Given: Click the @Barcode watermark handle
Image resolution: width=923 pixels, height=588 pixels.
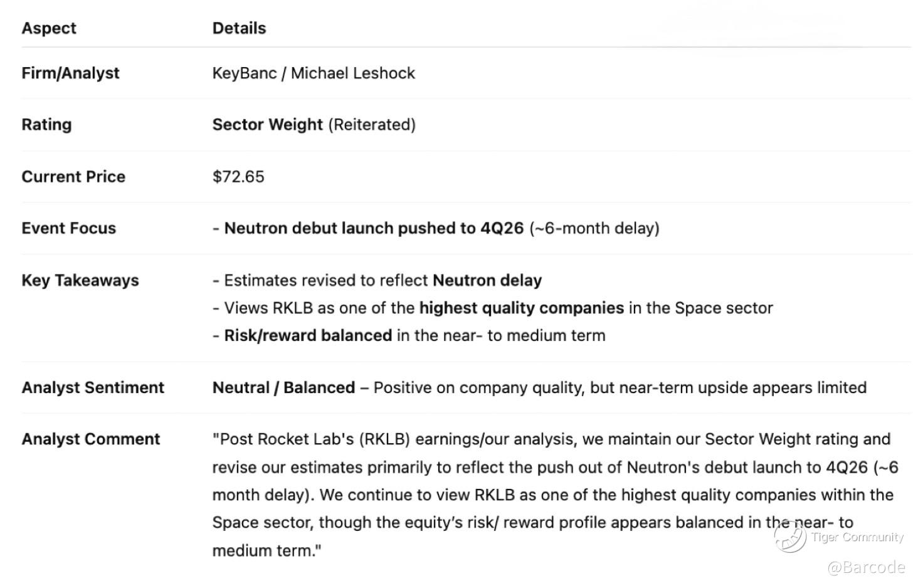Looking at the screenshot, I should click(866, 568).
